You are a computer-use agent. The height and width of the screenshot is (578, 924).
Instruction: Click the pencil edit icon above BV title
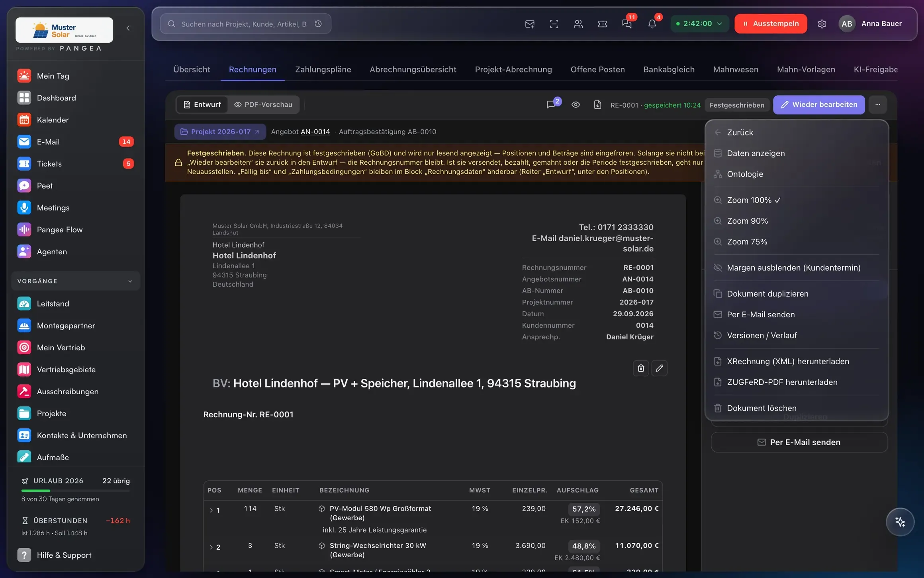[659, 368]
